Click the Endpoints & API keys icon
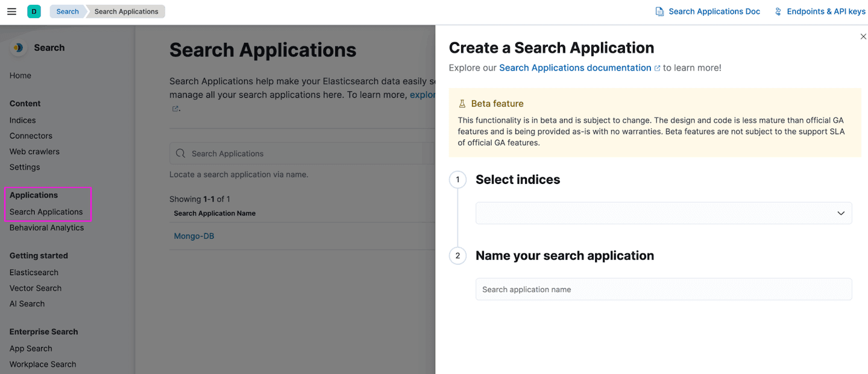868x374 pixels. pos(778,11)
